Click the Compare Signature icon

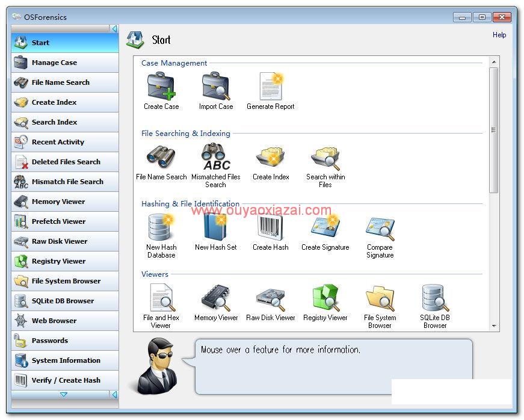pos(380,229)
